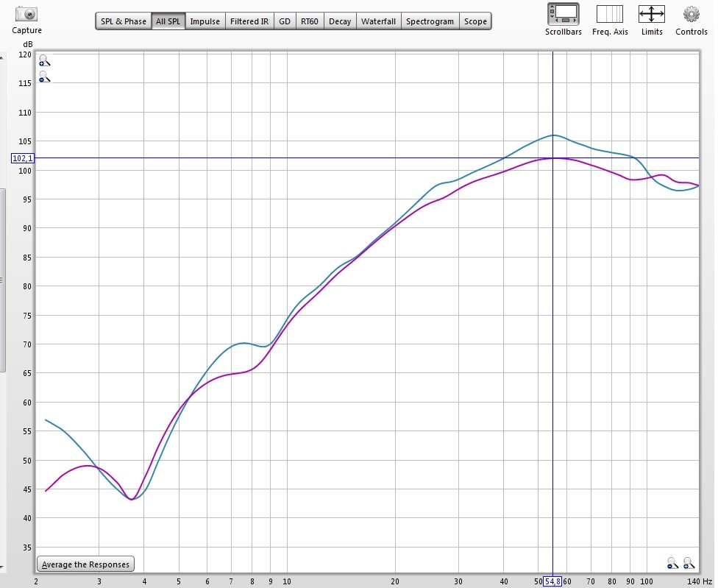
Task: Click the 54,8 frequency cursor value box
Action: 552,581
